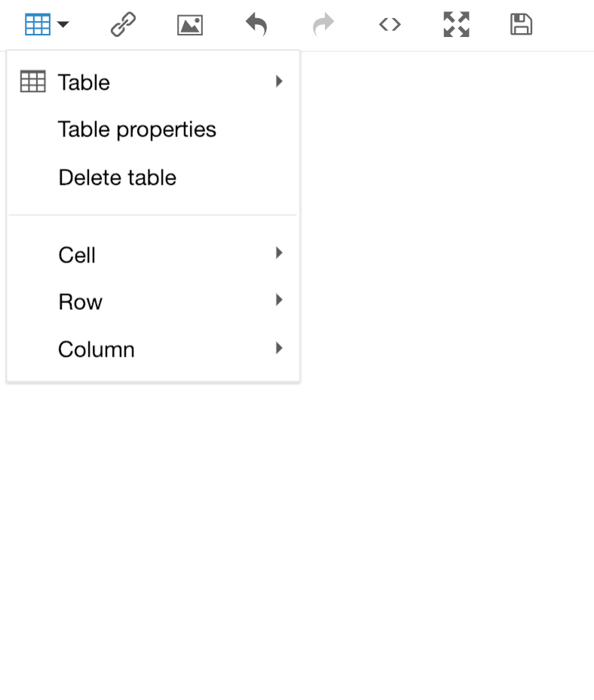Click the blue table grid toolbar icon
The image size is (594, 700).
click(x=38, y=25)
